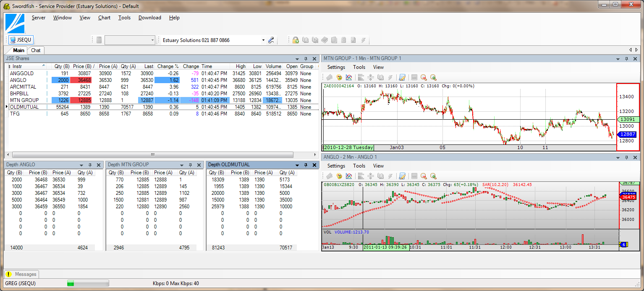Open the Help menu
Screen dimensions: 644x291
tap(174, 18)
